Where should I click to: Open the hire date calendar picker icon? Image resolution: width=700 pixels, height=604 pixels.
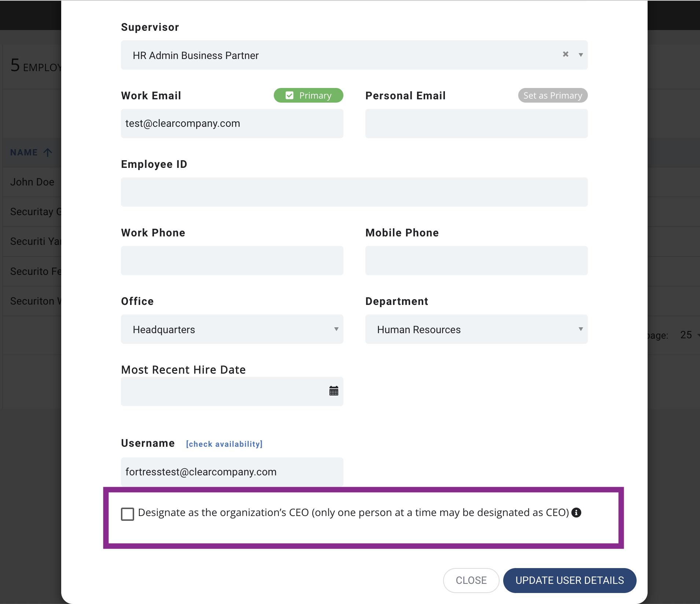point(334,391)
